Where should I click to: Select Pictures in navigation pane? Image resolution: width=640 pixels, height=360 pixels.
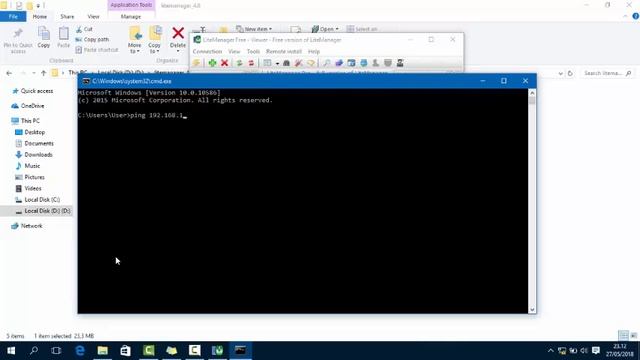tap(30, 177)
